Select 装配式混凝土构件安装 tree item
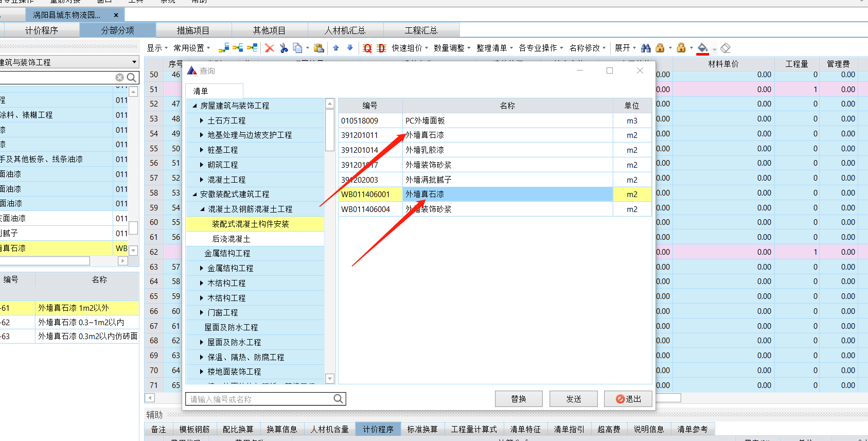This screenshot has width=868, height=441. tap(251, 224)
